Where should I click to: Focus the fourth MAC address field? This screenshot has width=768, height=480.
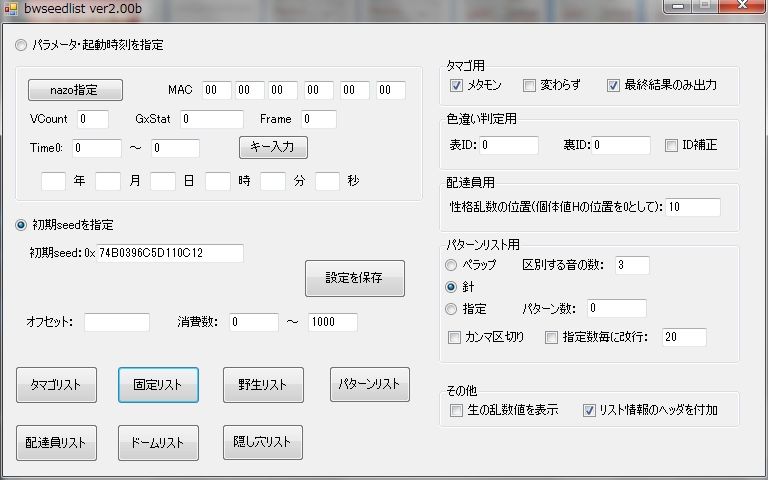pyautogui.click(x=318, y=90)
